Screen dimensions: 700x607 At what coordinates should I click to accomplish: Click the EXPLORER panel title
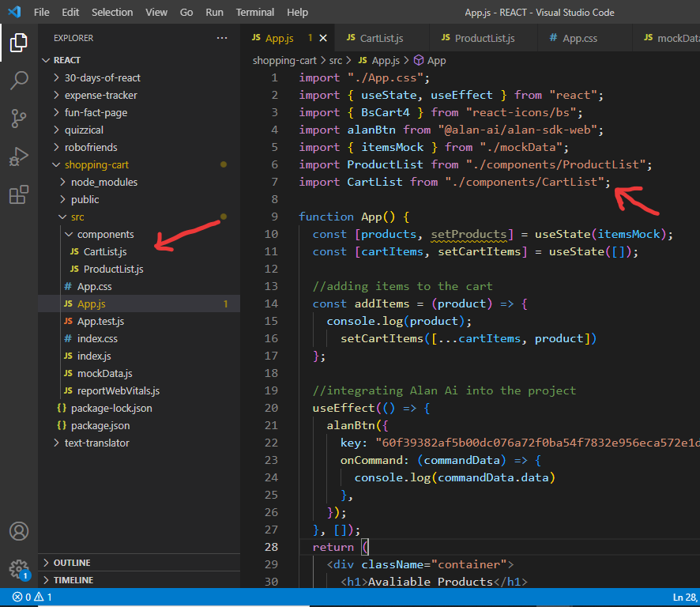[x=73, y=38]
